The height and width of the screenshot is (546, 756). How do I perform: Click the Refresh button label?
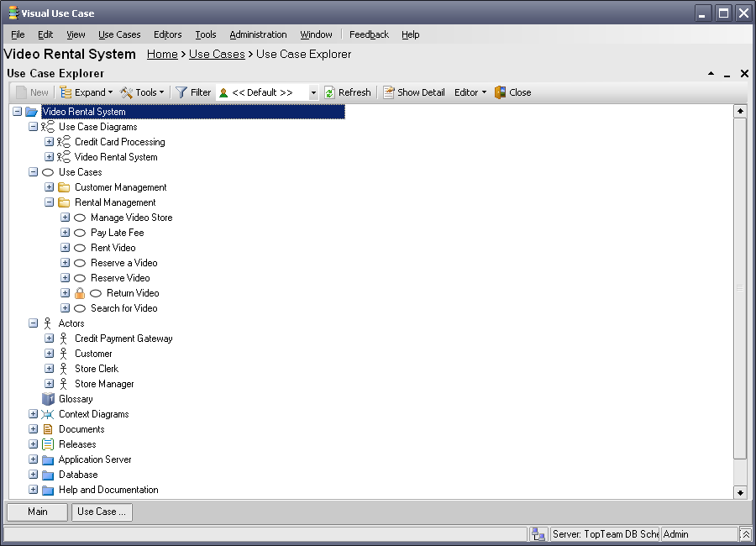(x=354, y=92)
